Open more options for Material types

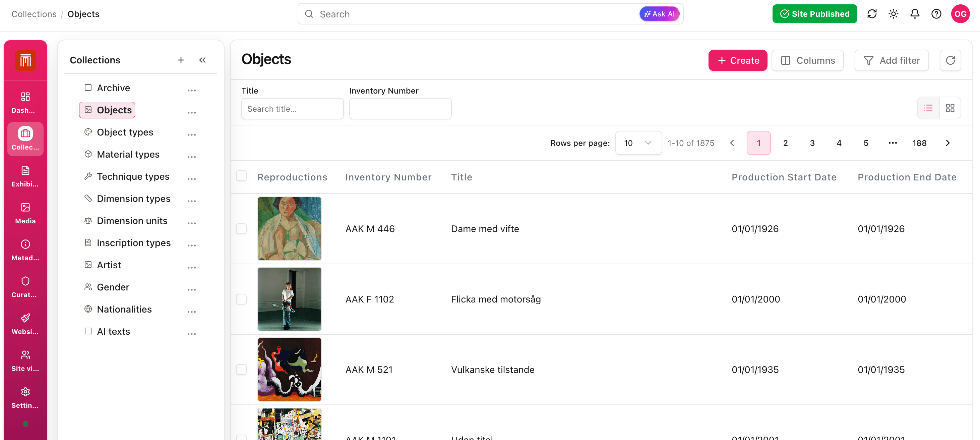[191, 157]
